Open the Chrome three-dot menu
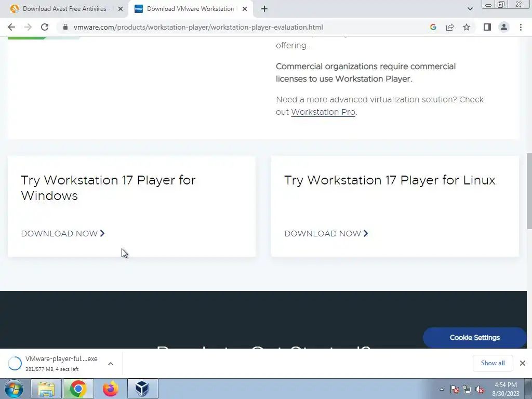The image size is (532, 399). point(521,27)
